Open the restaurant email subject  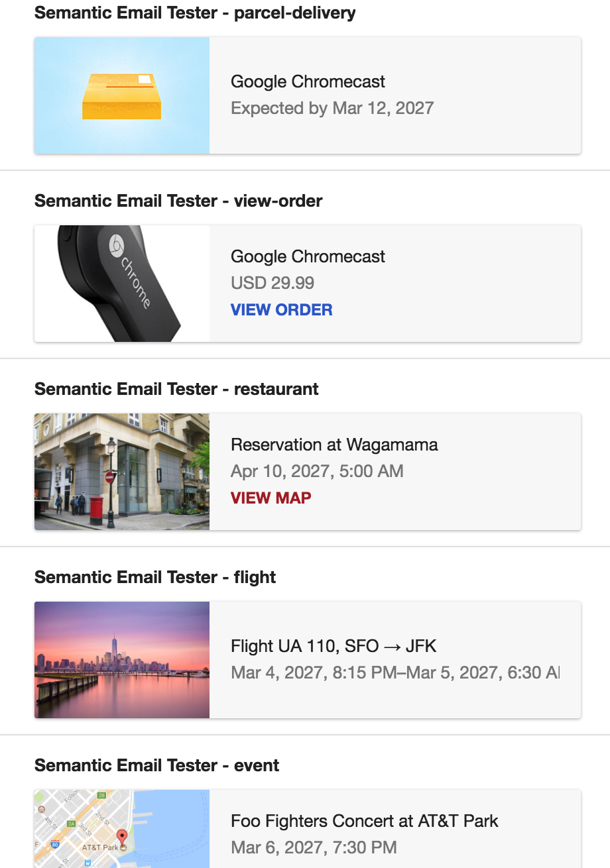pyautogui.click(x=176, y=389)
